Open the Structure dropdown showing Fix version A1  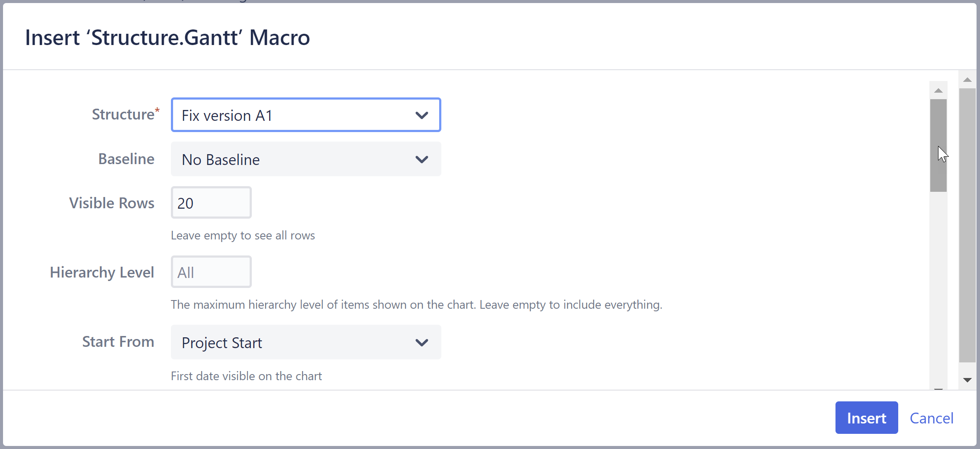(306, 115)
